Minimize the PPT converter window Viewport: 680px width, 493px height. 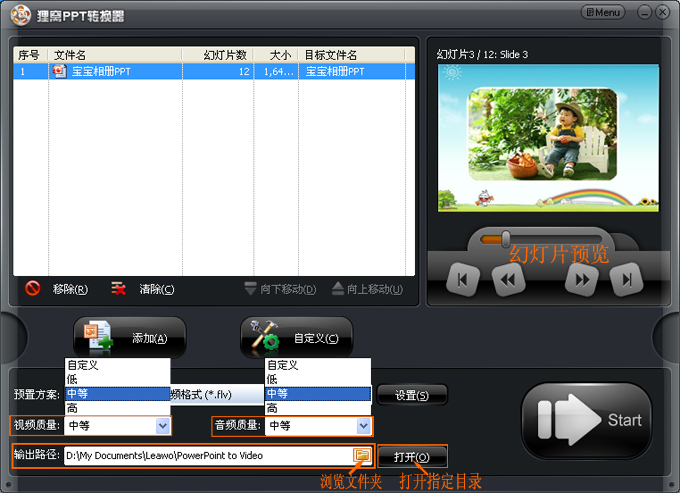[644, 13]
